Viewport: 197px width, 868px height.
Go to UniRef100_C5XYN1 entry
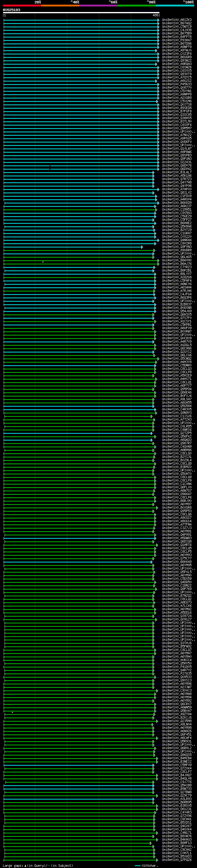(177, 91)
